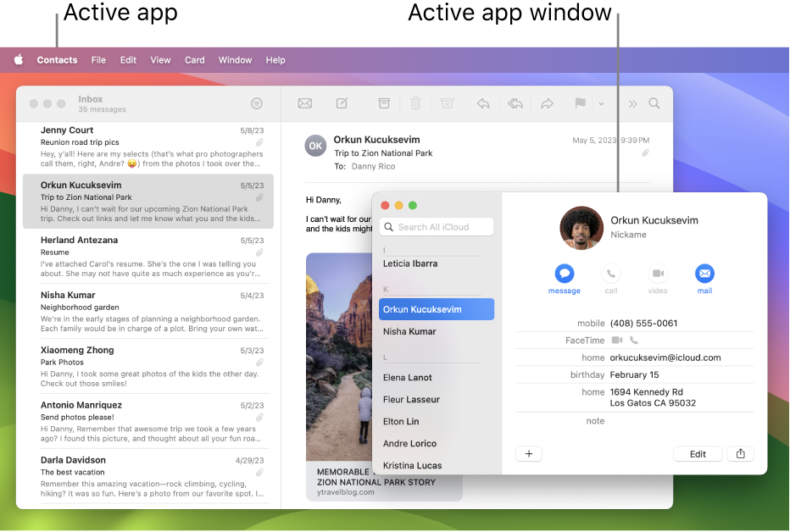Mark the message as junk
The width and height of the screenshot is (790, 532).
447,103
